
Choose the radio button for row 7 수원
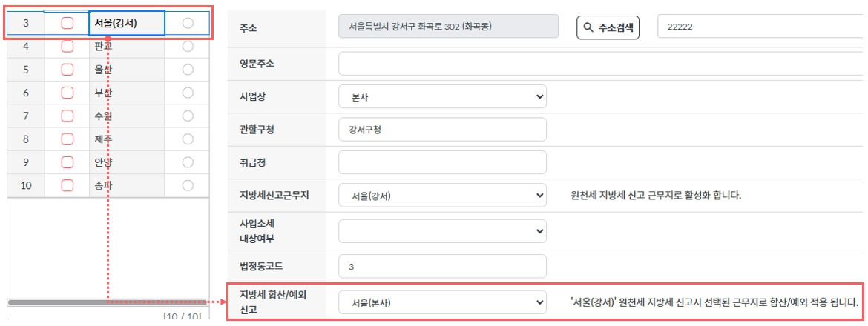tap(188, 116)
